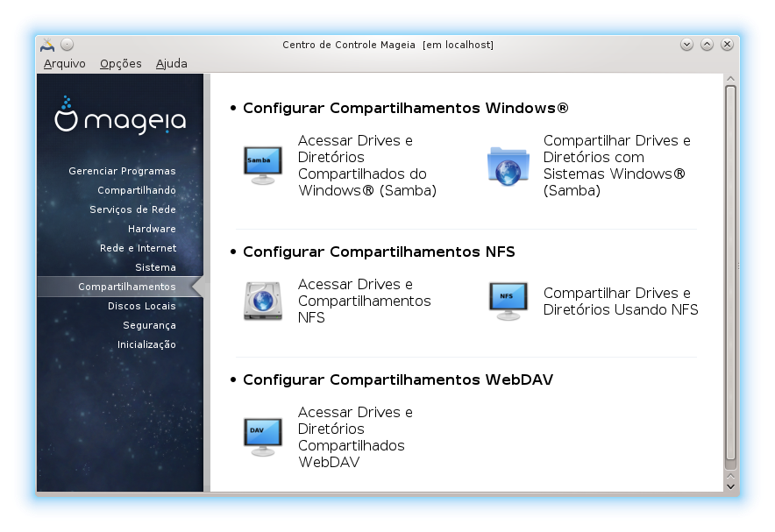The image size is (775, 532).
Task: Select Compartilhamentos in sidebar
Action: click(120, 287)
